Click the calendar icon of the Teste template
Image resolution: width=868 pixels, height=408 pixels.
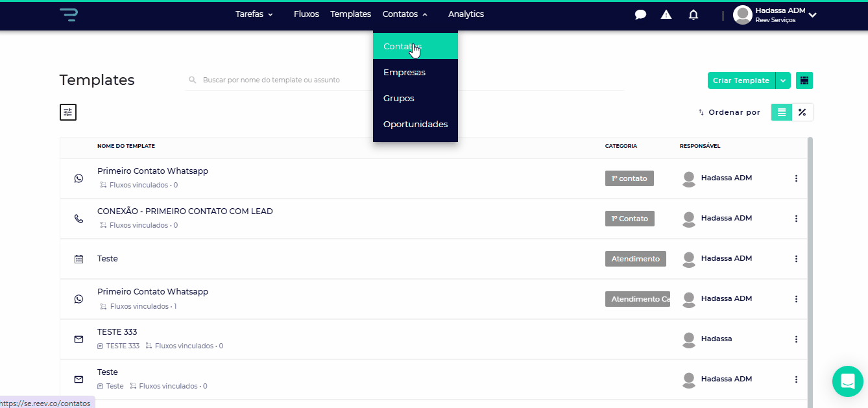point(78,259)
